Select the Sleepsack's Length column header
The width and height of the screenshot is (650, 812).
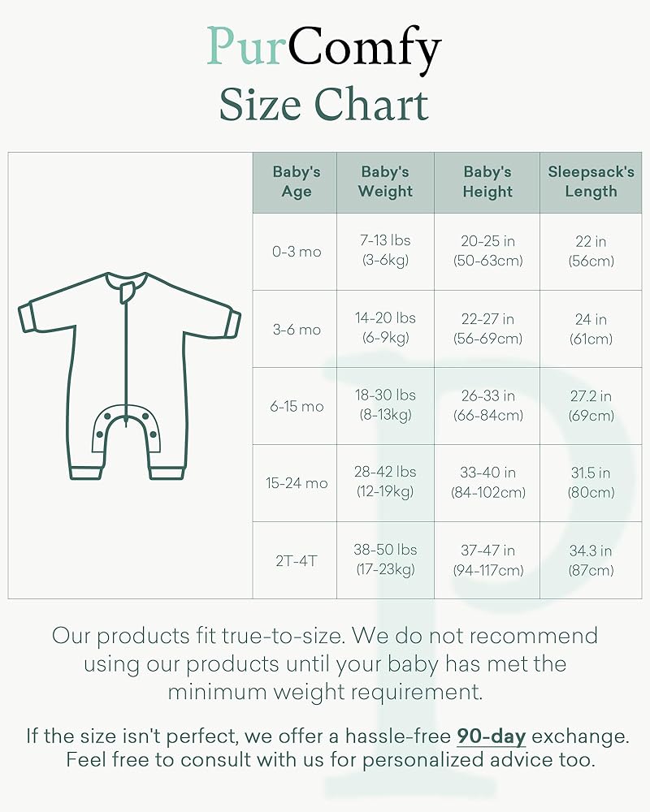coord(591,182)
